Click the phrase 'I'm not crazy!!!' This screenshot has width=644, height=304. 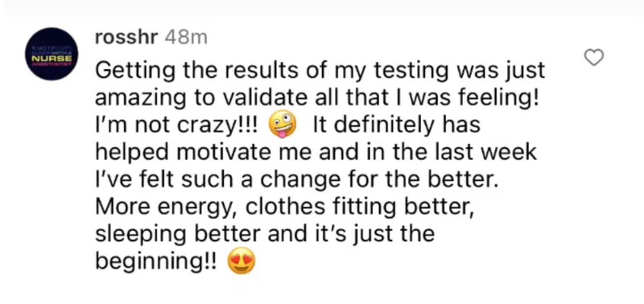click(x=176, y=125)
